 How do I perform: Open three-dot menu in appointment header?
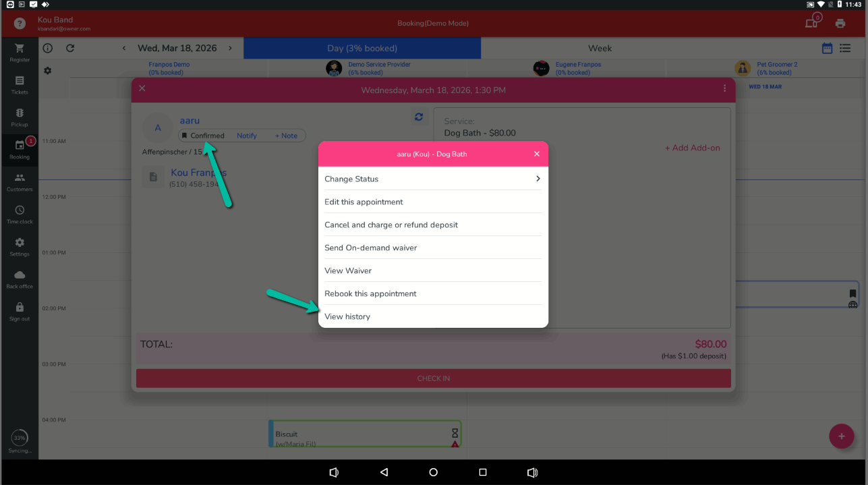[724, 88]
